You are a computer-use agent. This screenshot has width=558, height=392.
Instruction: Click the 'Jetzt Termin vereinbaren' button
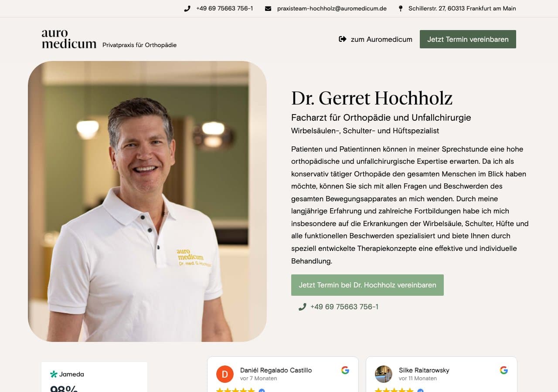pyautogui.click(x=468, y=39)
